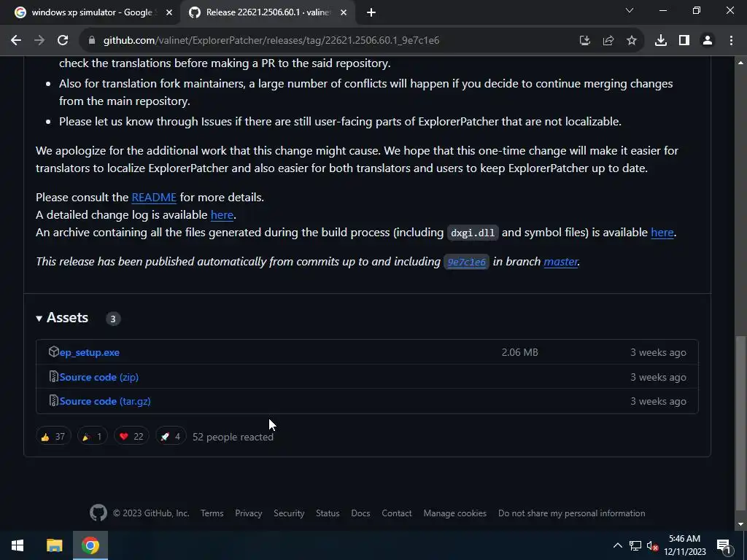Reload the GitHub release page
The width and height of the screenshot is (747, 560).
coord(63,41)
